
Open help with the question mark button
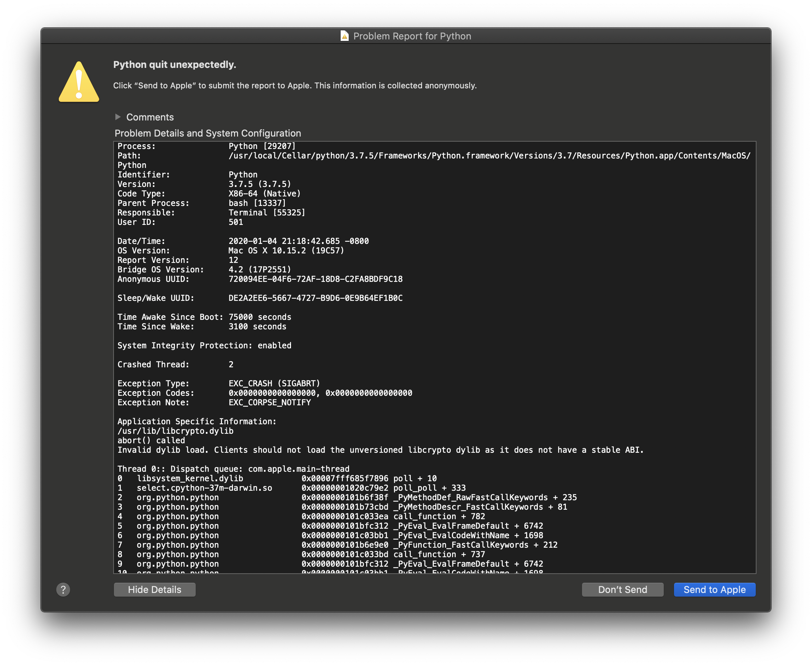tap(63, 590)
